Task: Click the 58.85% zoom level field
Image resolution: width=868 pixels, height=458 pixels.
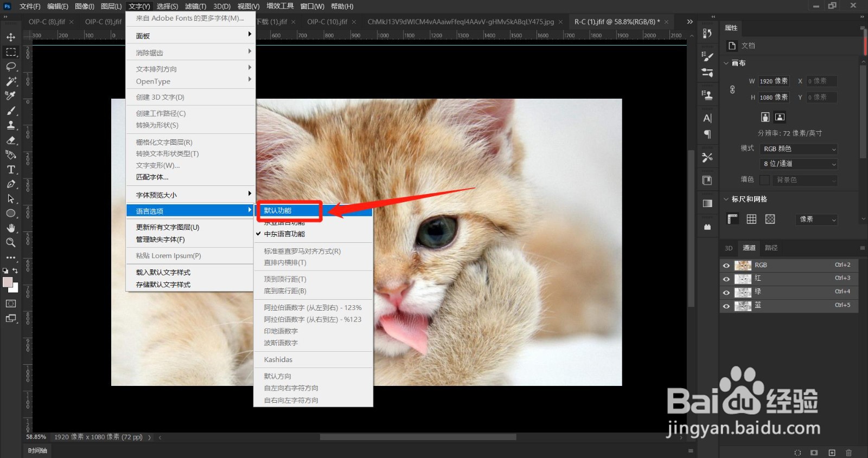Action: 36,437
